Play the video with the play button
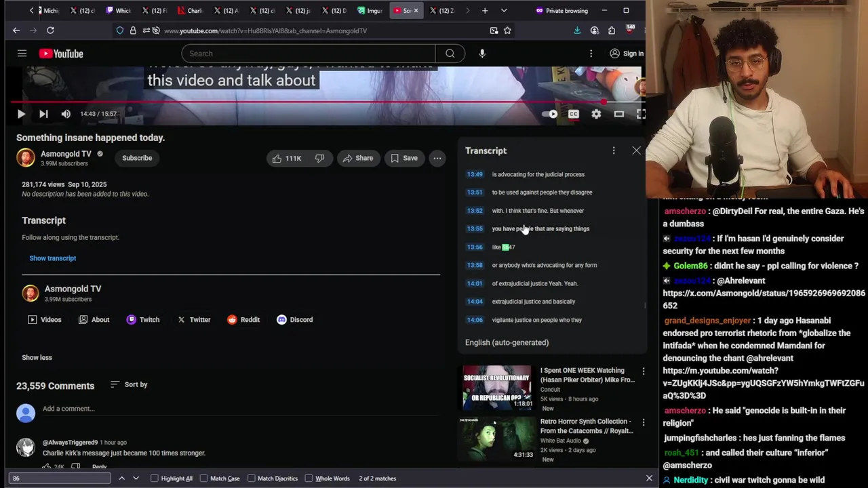The image size is (868, 488). coord(21,114)
